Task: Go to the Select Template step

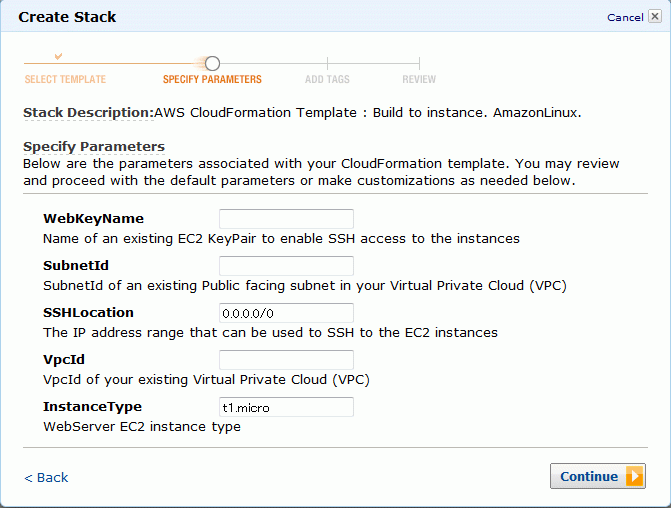Action: coord(65,79)
